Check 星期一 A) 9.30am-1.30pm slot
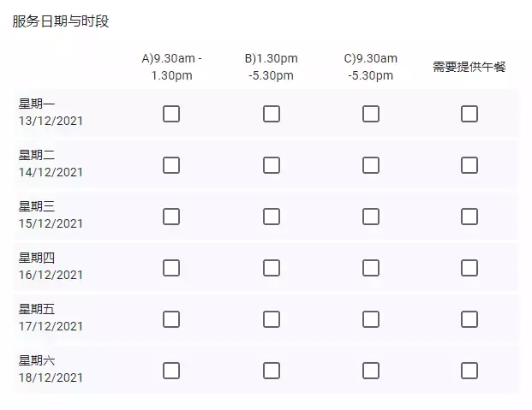532x410 pixels. tap(171, 114)
